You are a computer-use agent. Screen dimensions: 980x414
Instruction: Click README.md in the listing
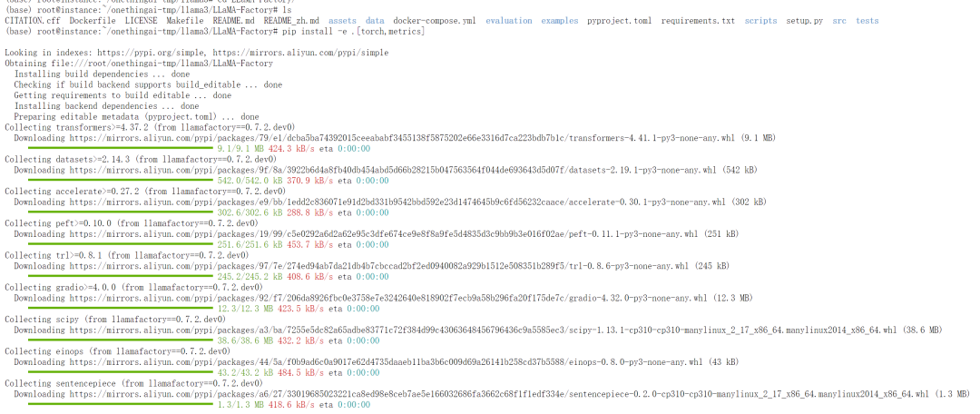coord(233,21)
